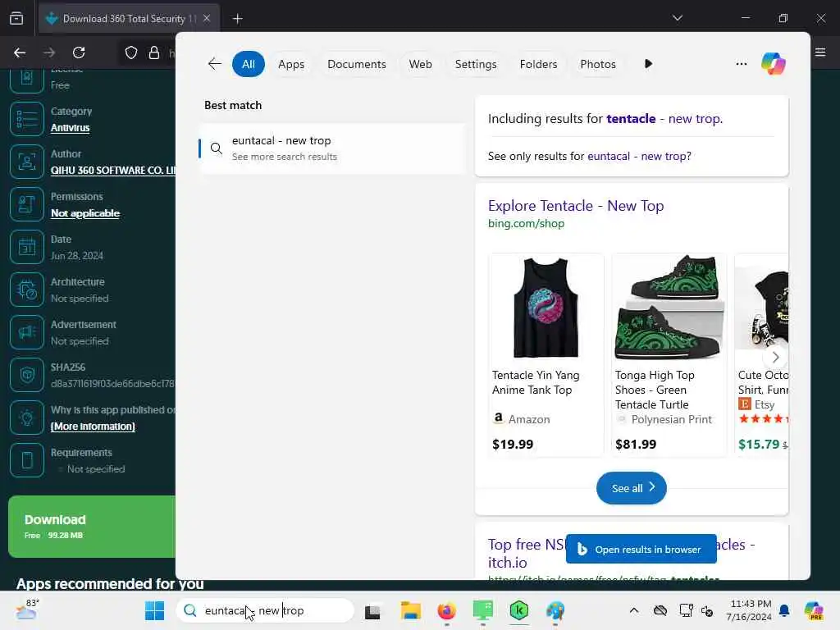Open the list all tabs dropdown
This screenshot has height=630, width=840.
tap(677, 18)
